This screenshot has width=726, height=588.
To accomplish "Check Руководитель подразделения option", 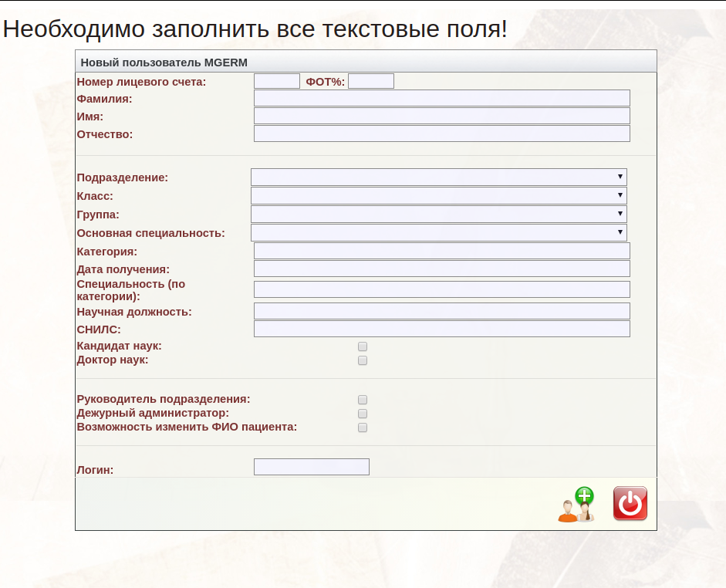I will point(363,400).
